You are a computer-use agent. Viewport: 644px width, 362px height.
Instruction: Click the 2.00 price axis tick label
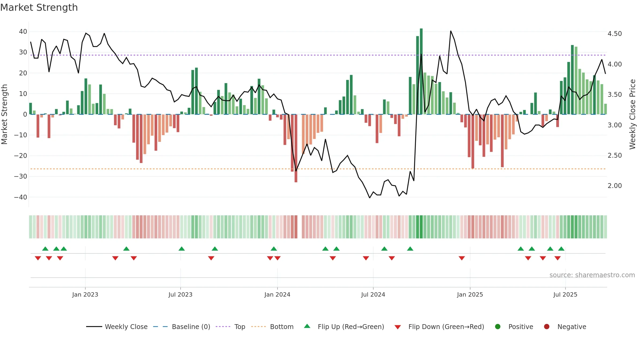pos(614,186)
